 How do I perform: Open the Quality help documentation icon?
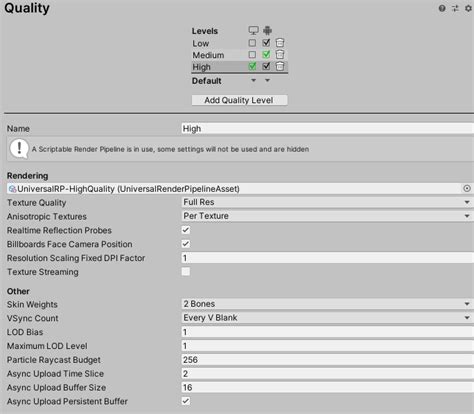point(442,8)
